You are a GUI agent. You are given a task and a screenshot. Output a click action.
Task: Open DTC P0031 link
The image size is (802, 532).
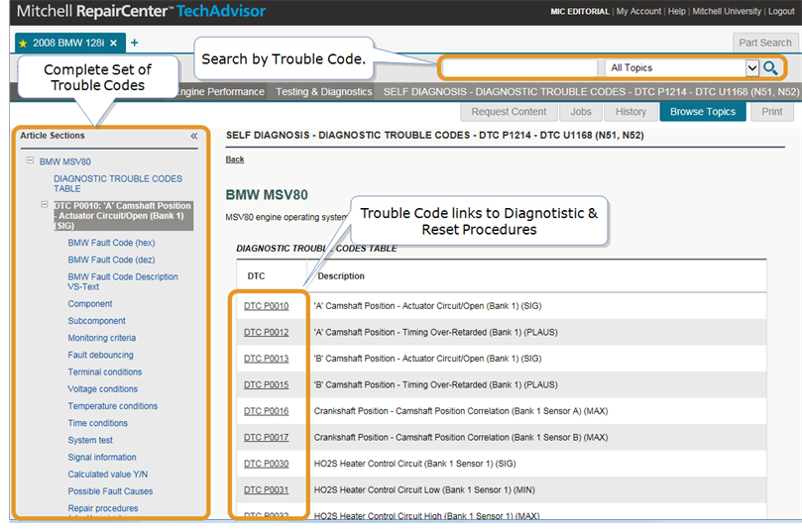tap(266, 489)
